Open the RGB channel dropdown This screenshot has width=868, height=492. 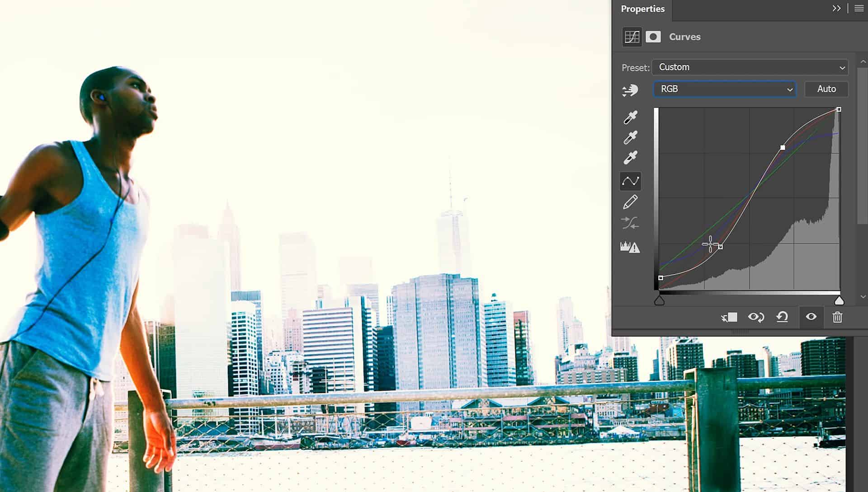coord(725,89)
